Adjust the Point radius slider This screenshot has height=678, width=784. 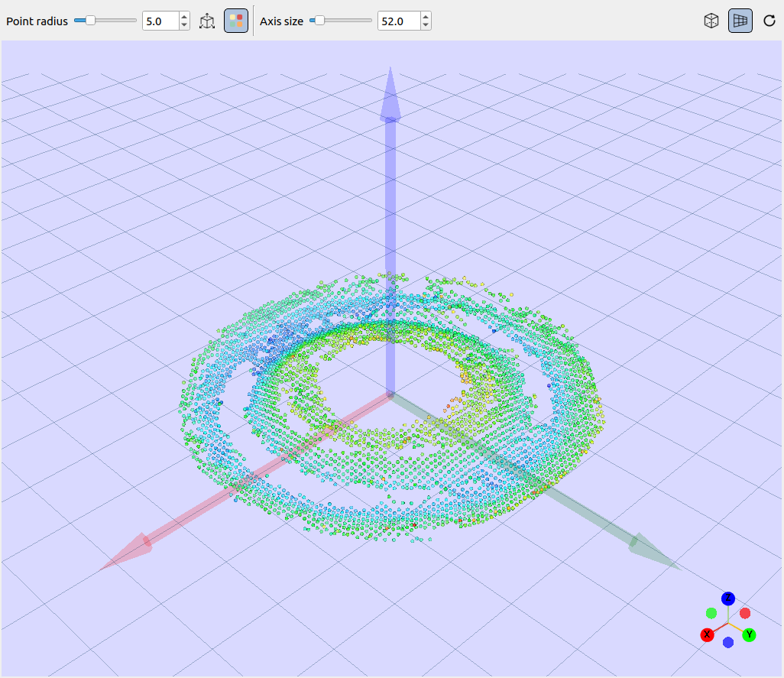point(105,21)
